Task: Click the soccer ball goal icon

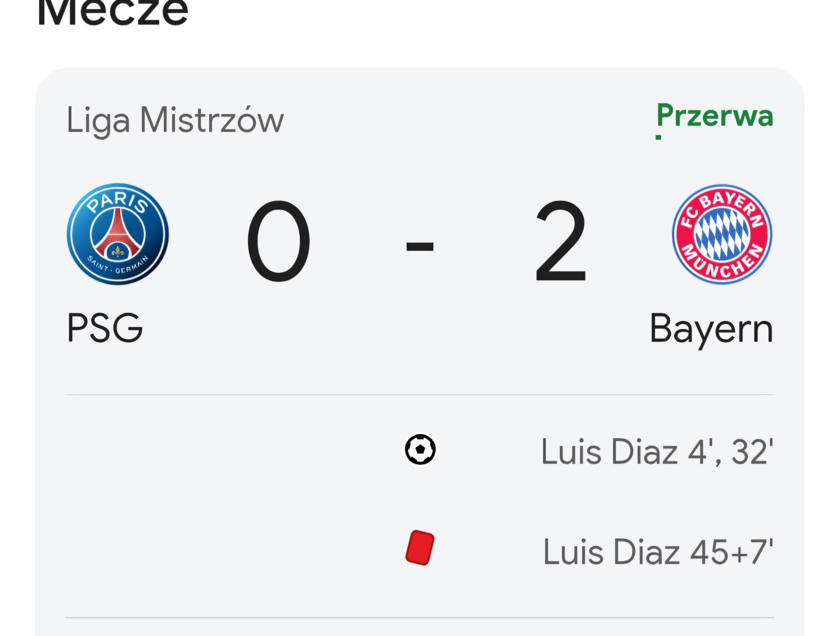Action: tap(420, 449)
